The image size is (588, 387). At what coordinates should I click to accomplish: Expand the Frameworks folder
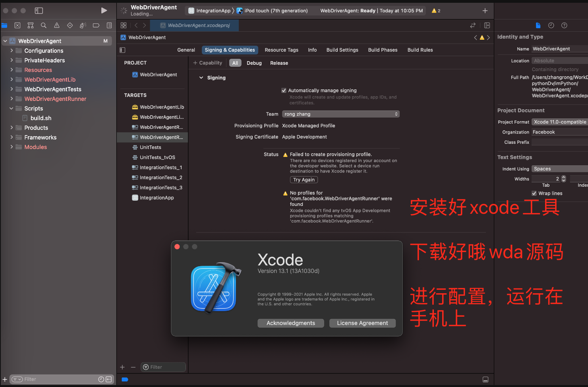click(12, 137)
